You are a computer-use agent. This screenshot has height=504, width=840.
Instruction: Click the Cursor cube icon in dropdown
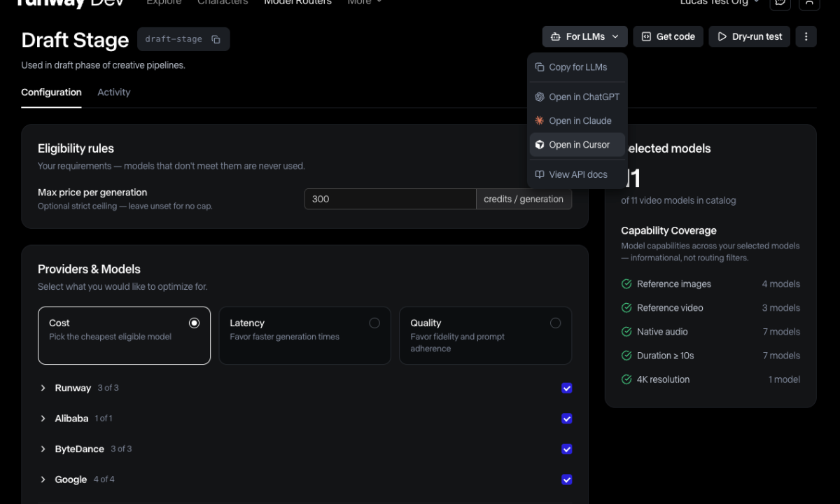click(x=540, y=145)
